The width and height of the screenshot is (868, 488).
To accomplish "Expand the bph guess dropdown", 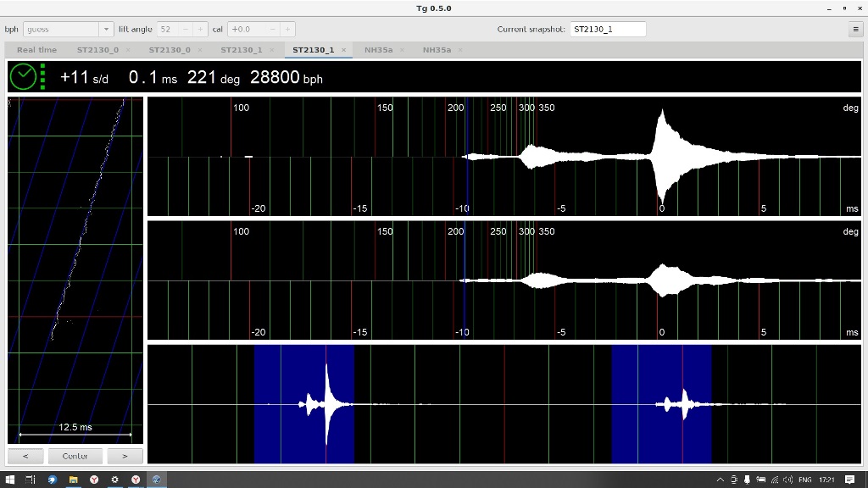I will (x=106, y=29).
